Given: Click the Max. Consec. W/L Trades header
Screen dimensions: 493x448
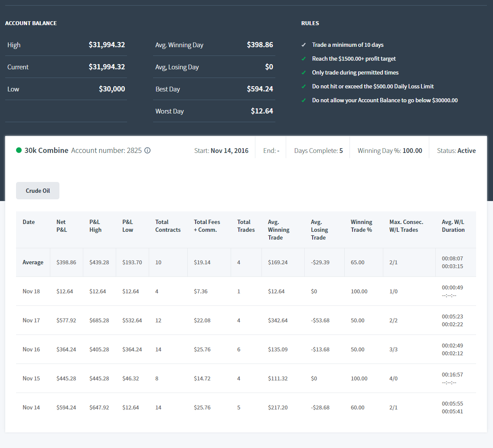Looking at the screenshot, I should (x=406, y=226).
